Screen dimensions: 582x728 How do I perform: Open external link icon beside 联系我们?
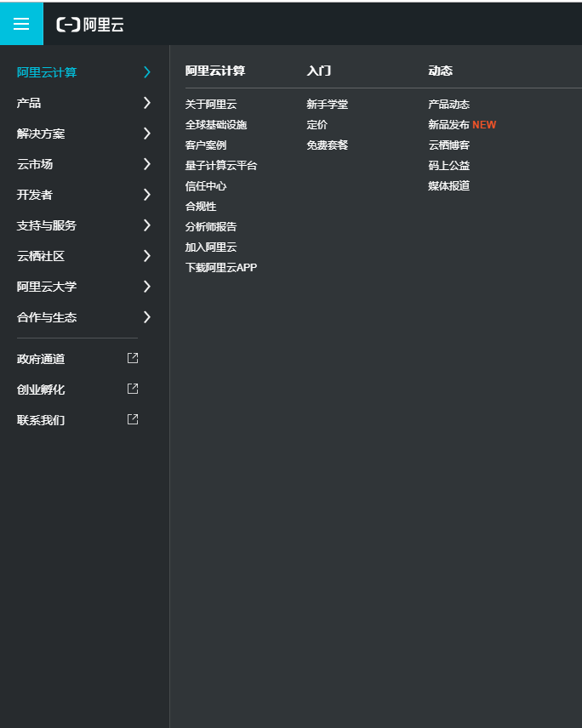click(x=133, y=419)
